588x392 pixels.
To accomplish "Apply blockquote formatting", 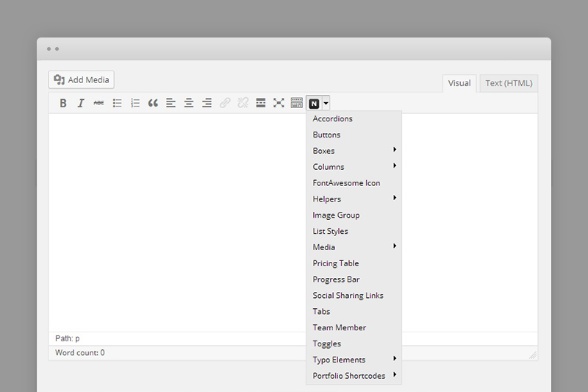I will pos(153,103).
